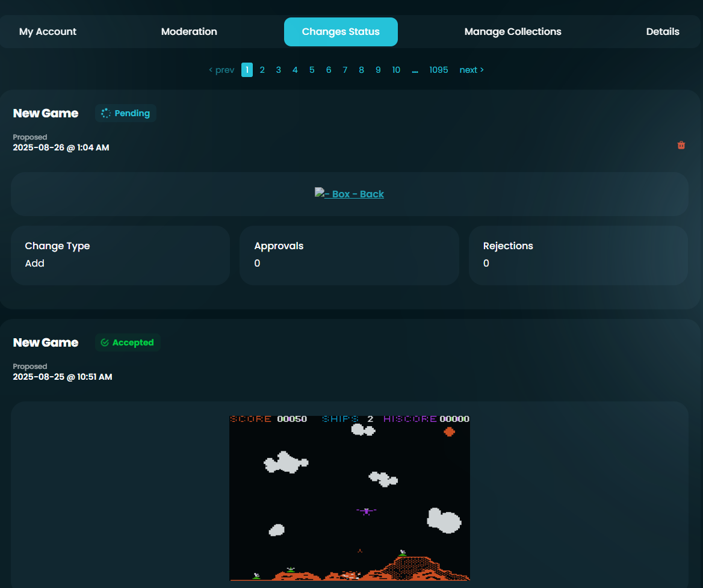Click the date 2025-08-26 @ 1:04 AM
This screenshot has width=703, height=588.
(61, 147)
